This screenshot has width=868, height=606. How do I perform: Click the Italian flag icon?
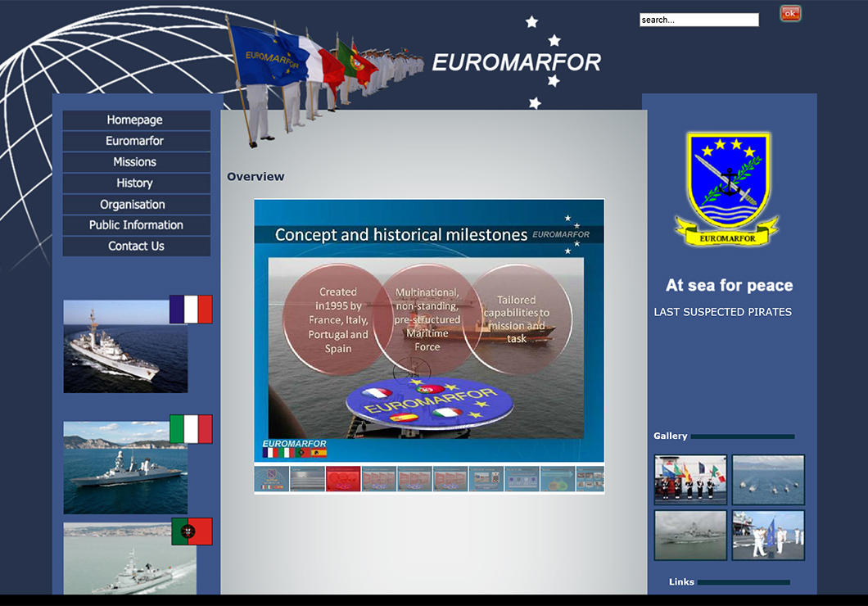pos(191,429)
